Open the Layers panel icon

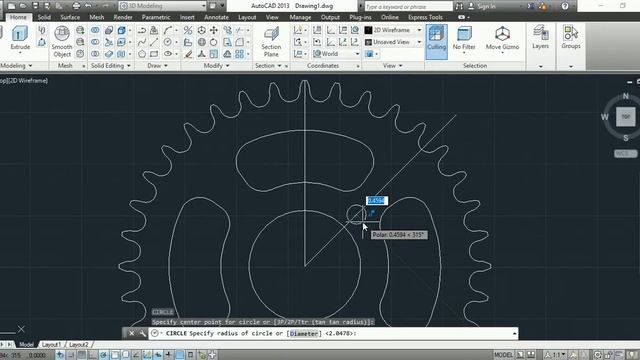click(540, 38)
